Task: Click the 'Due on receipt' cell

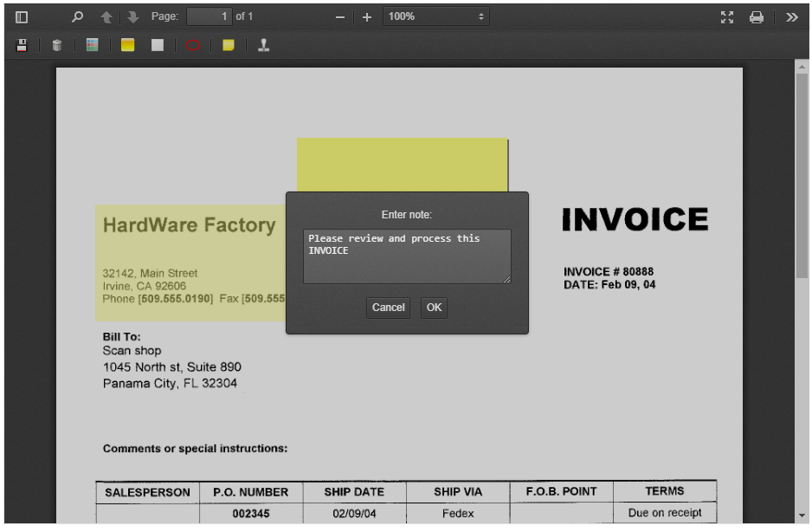Action: [x=665, y=513]
